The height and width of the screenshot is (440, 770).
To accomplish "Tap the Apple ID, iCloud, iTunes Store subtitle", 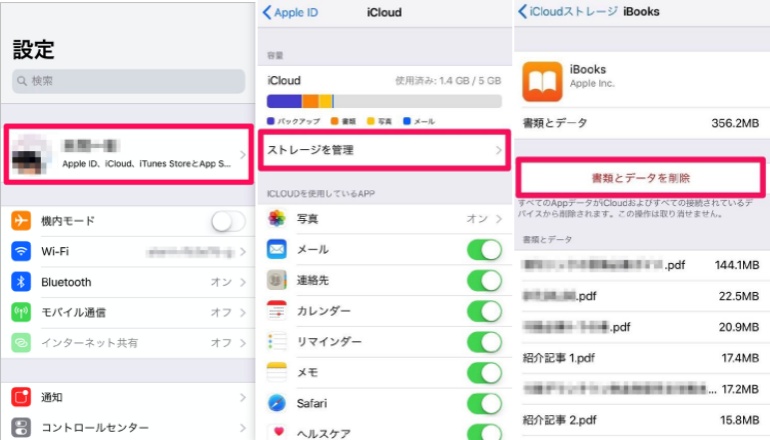I will tap(146, 164).
